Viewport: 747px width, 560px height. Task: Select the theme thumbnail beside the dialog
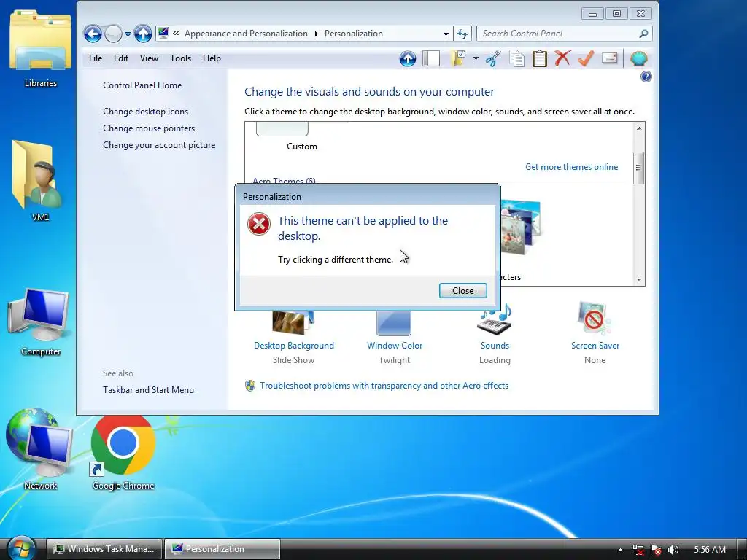pyautogui.click(x=521, y=227)
